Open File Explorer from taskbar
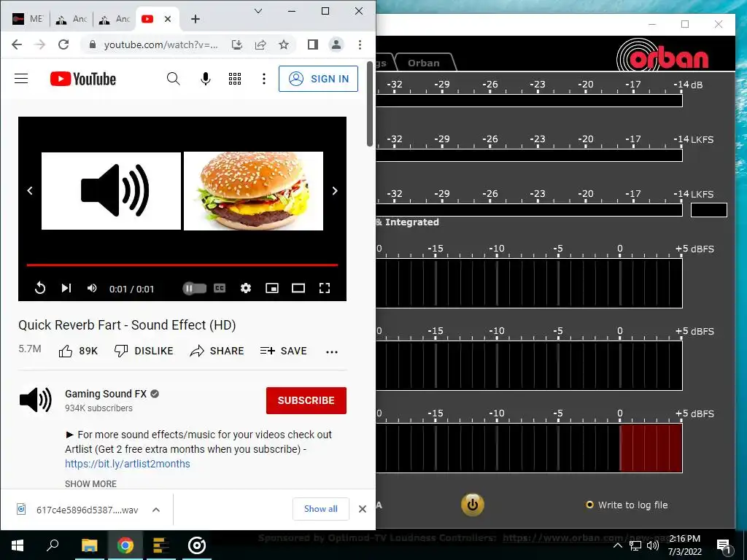Screen dimensions: 747x560 (x=90, y=545)
